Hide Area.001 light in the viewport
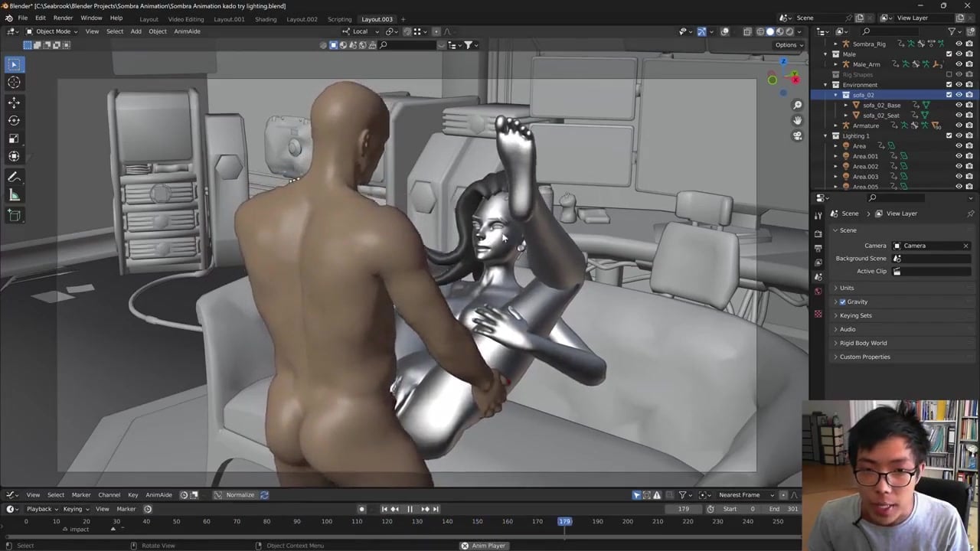This screenshot has width=980, height=551. pos(959,156)
